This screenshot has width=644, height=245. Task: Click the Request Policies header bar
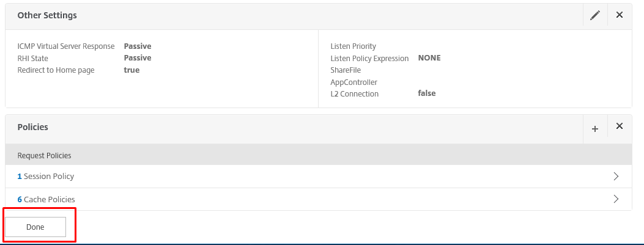[x=318, y=156]
